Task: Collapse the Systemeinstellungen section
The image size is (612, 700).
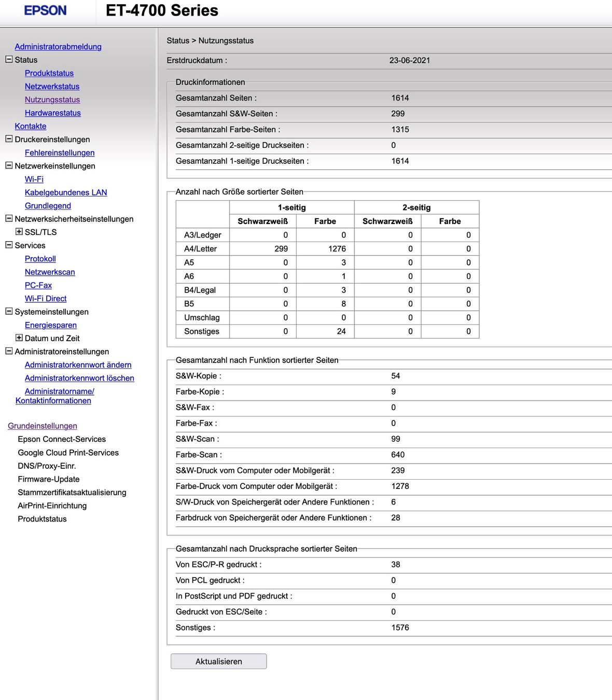Action: click(x=9, y=311)
